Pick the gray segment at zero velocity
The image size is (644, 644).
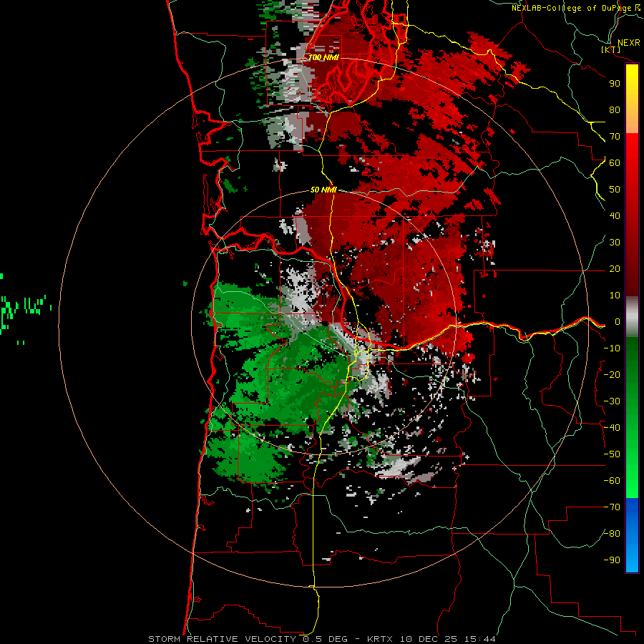pos(632,317)
